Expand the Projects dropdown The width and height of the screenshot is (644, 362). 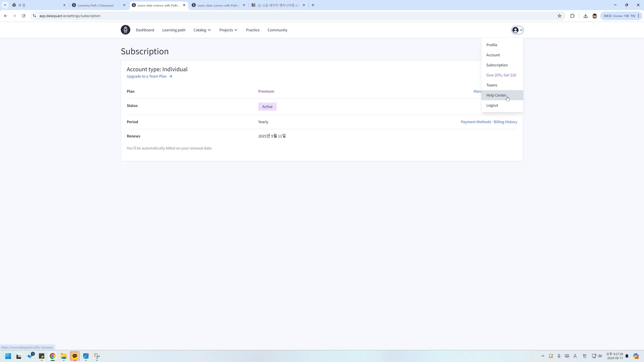point(228,30)
